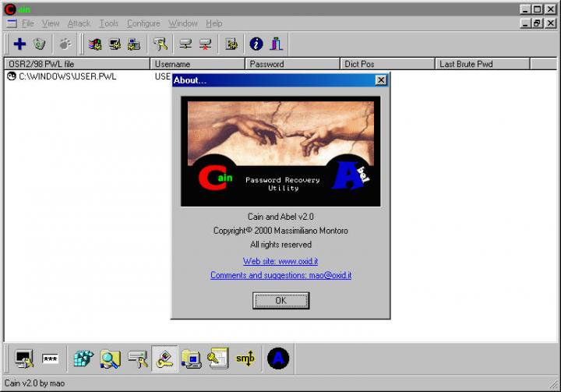Open the Configure menu
The image size is (561, 392).
143,23
